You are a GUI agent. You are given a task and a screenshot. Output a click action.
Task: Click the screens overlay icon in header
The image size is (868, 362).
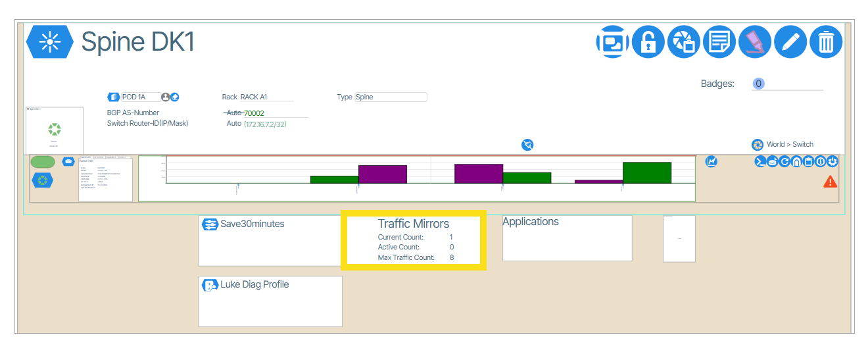pos(612,43)
